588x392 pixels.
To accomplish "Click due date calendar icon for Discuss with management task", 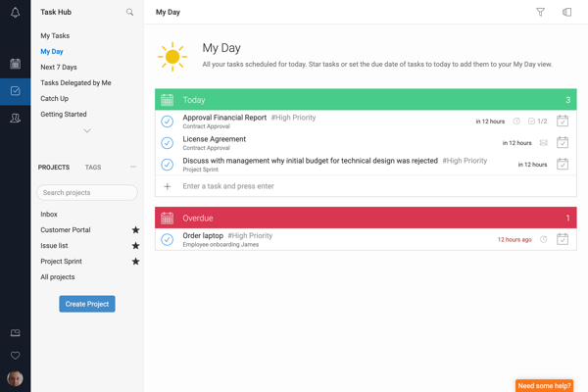I will 563,164.
